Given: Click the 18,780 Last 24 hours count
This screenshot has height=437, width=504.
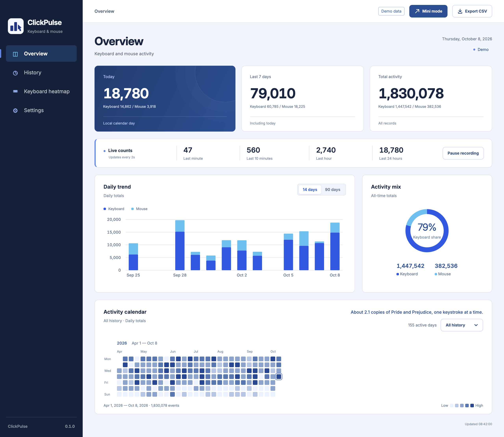Looking at the screenshot, I should tap(391, 150).
